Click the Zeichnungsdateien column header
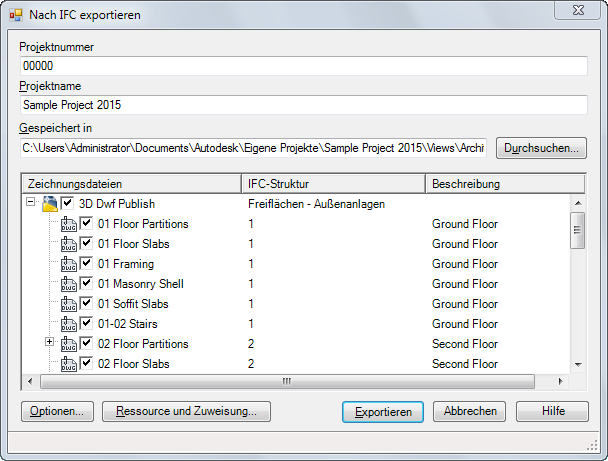Screen dimensions: 608x461 (x=130, y=184)
